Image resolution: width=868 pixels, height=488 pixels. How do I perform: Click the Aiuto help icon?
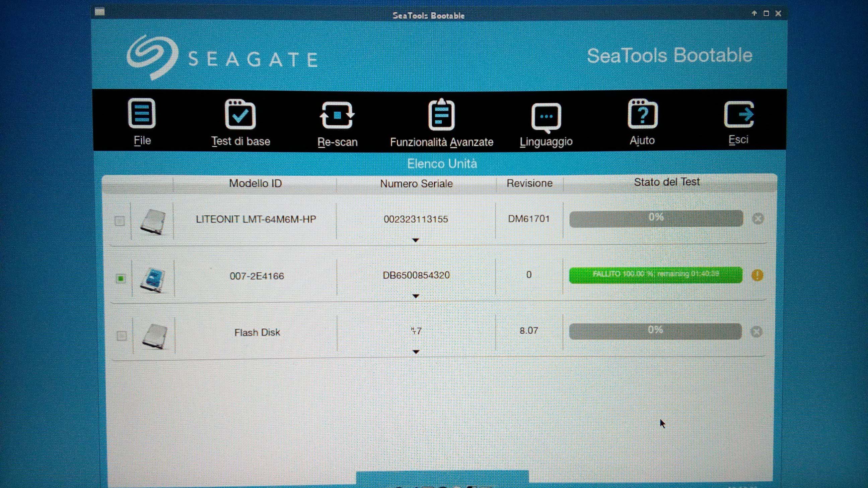tap(642, 114)
